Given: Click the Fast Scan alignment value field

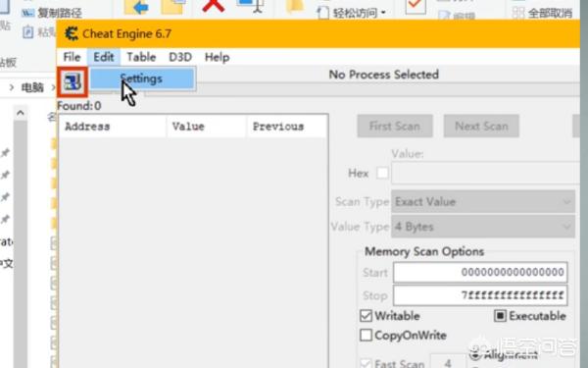Looking at the screenshot, I should point(448,361).
